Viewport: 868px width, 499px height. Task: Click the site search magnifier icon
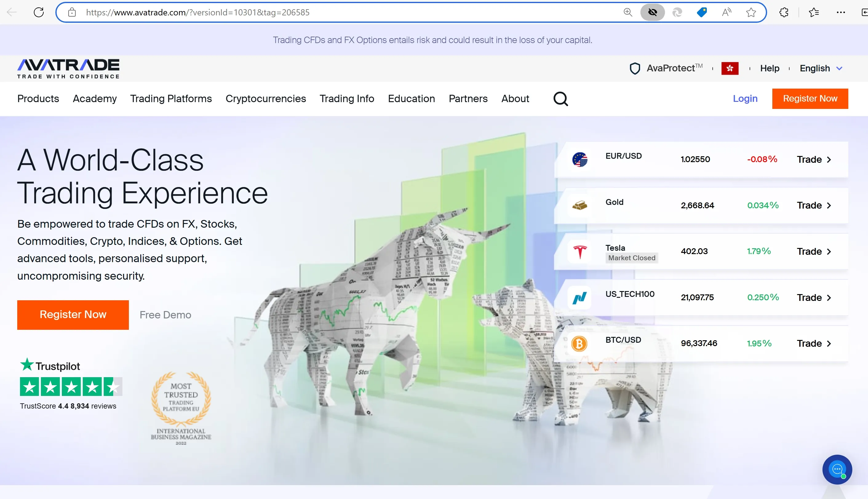coord(560,99)
